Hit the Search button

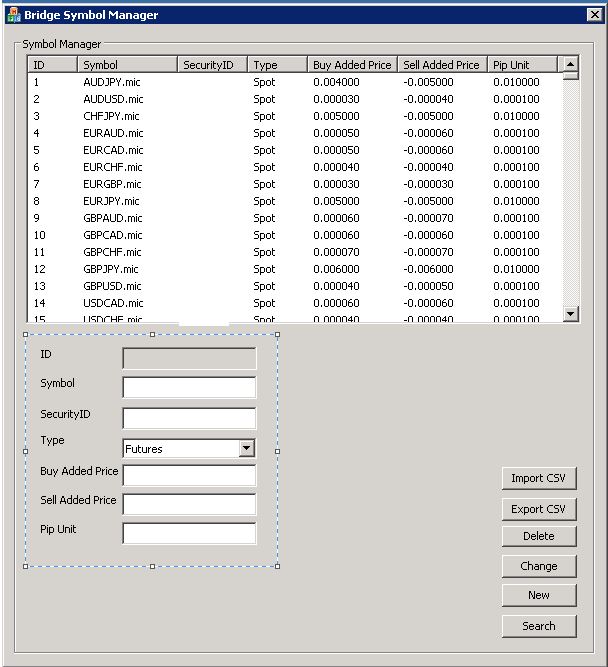(538, 626)
